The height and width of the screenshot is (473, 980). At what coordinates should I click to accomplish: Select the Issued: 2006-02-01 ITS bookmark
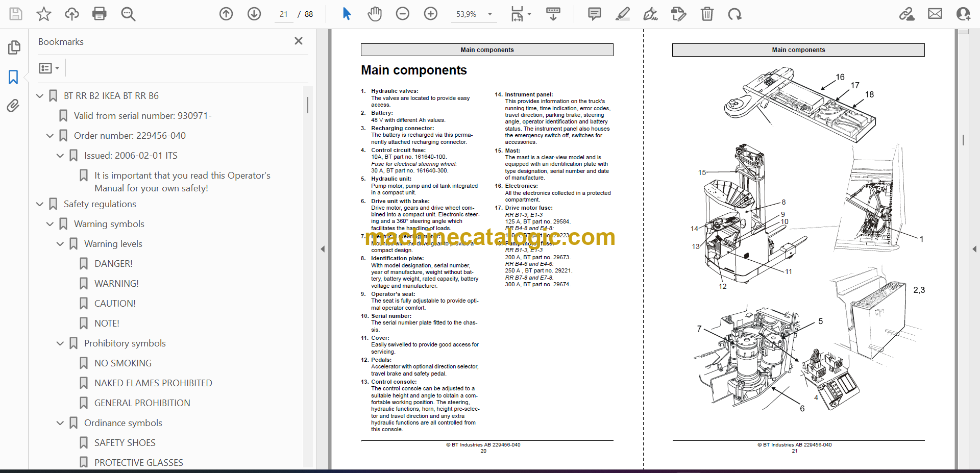(x=131, y=156)
